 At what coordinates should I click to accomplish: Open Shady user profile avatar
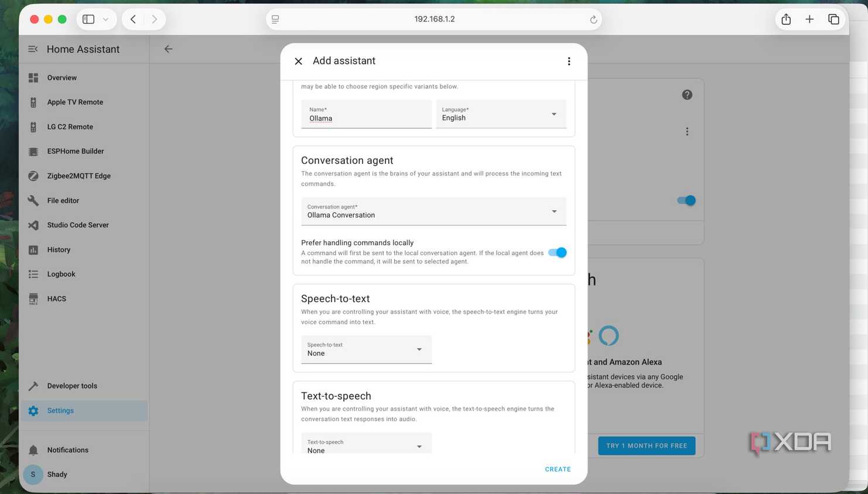pos(33,475)
